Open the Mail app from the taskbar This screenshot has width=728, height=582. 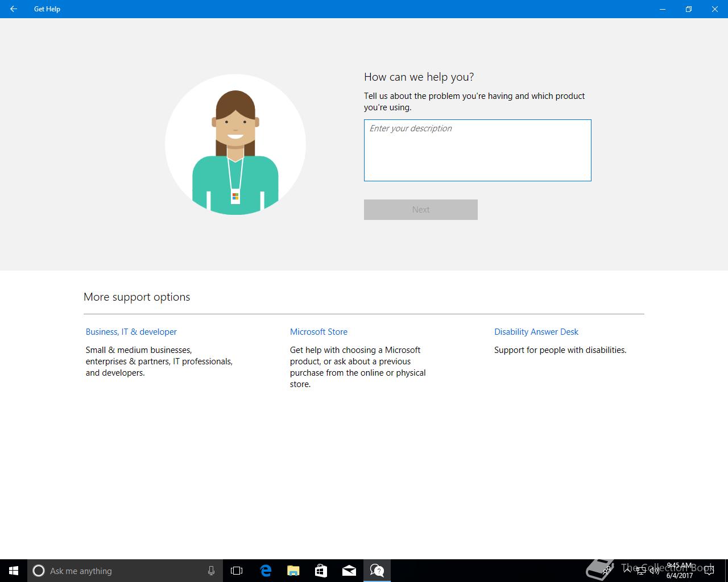pos(349,571)
